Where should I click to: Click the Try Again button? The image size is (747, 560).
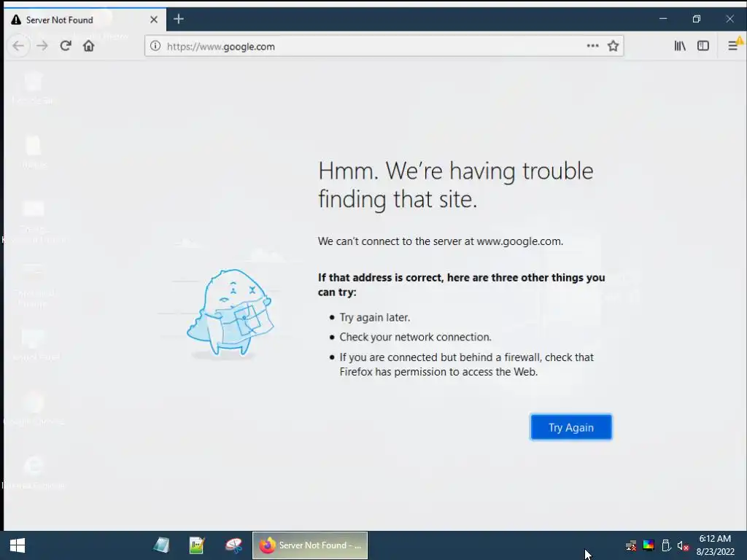tap(571, 427)
